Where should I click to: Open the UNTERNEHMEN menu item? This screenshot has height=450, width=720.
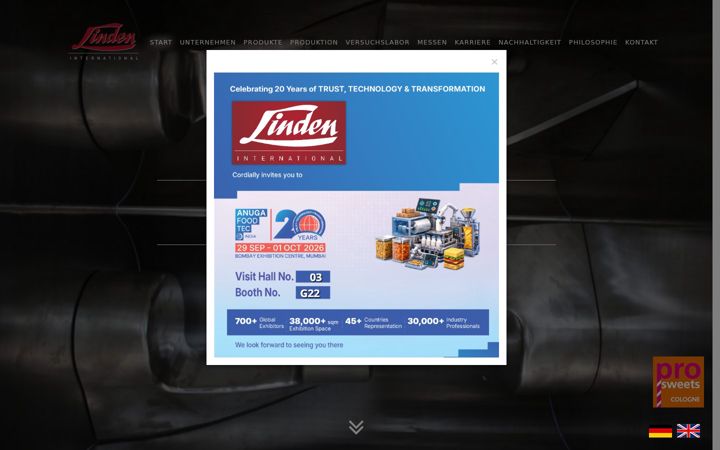(x=208, y=42)
